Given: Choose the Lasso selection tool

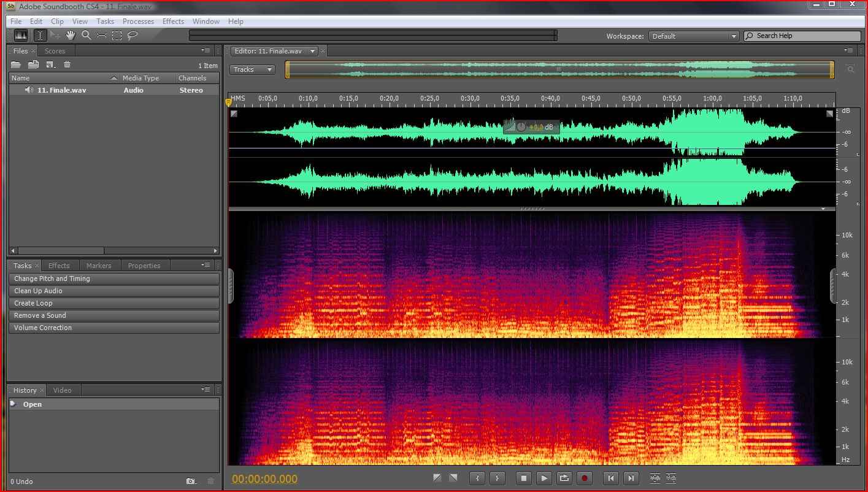Looking at the screenshot, I should point(132,36).
